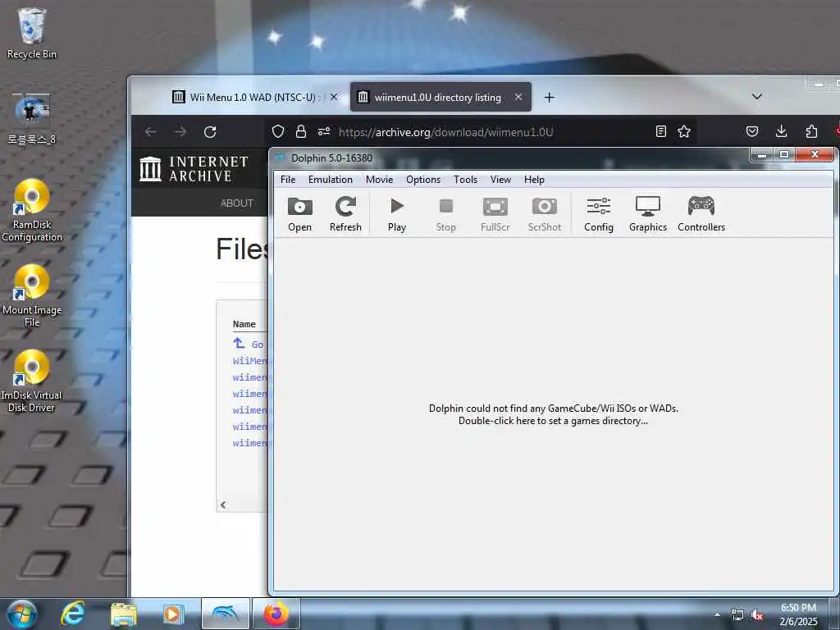This screenshot has height=630, width=840.
Task: Open the Config settings in Dolphin
Action: (x=598, y=214)
